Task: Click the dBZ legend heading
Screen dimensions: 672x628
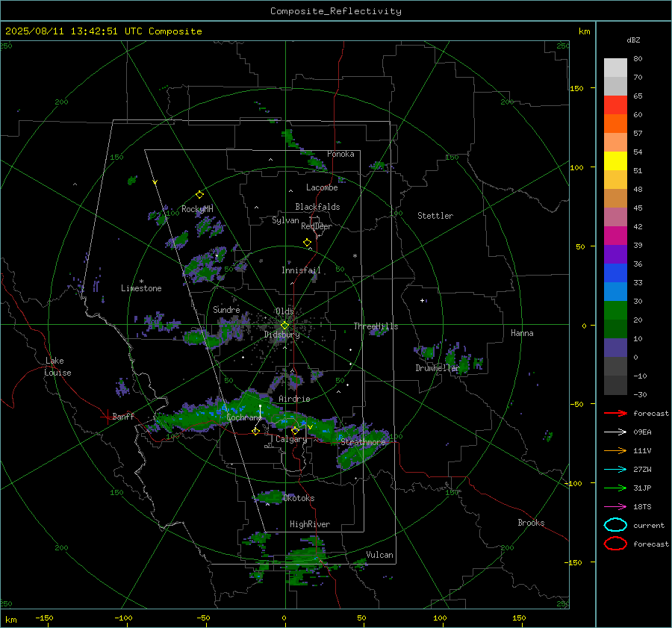Action: click(x=633, y=40)
